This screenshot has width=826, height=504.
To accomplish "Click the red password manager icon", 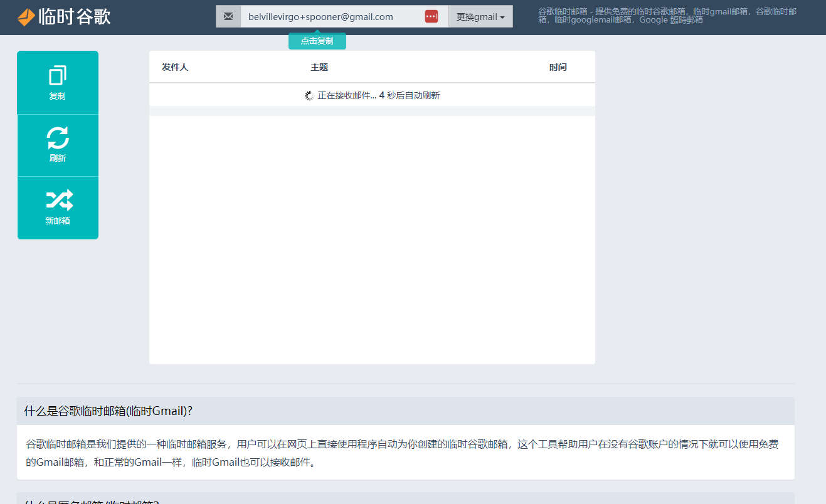I will click(x=432, y=16).
